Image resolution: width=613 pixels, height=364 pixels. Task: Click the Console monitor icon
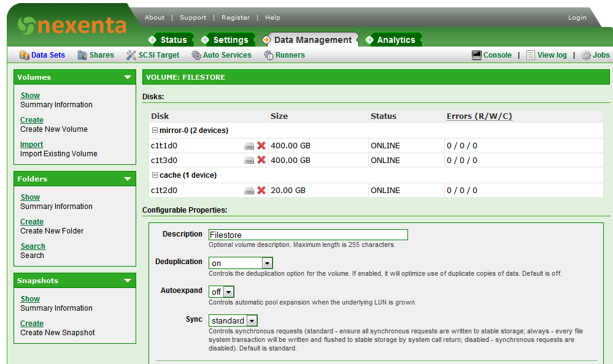click(x=477, y=55)
